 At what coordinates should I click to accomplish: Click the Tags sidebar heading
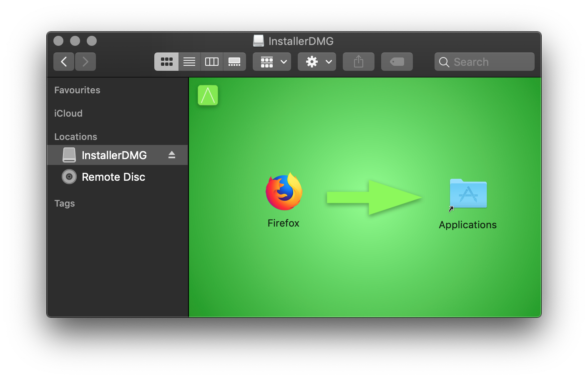click(65, 203)
